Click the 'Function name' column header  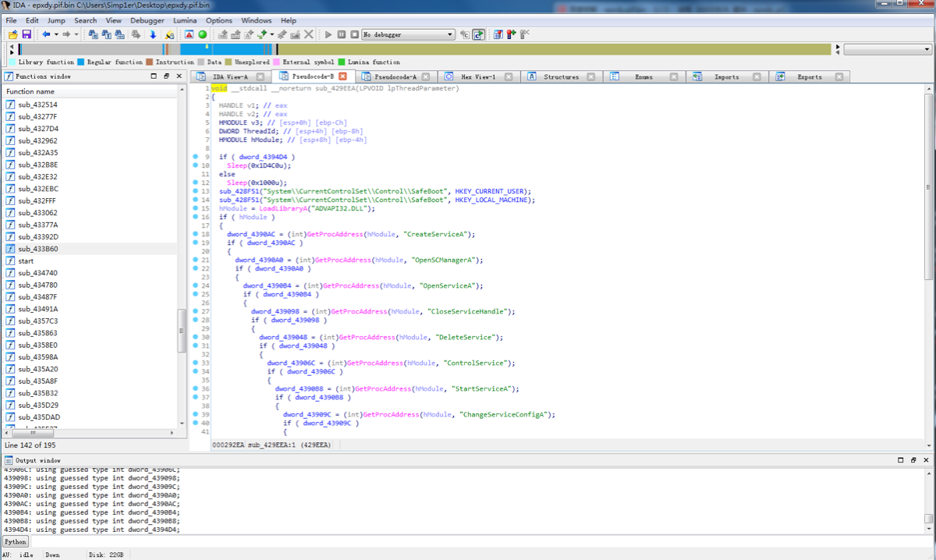[31, 91]
